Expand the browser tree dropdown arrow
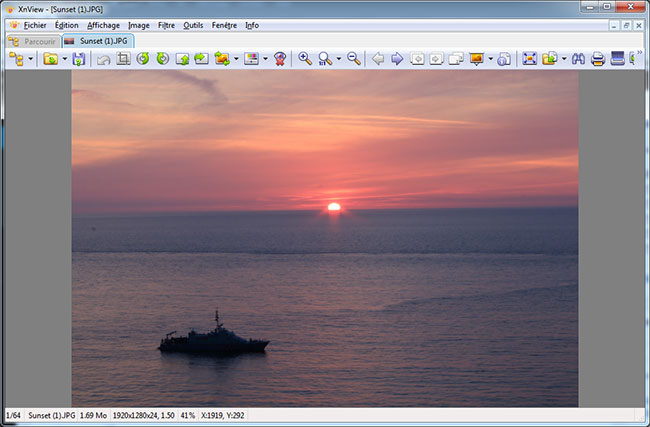Screen dimensions: 650x427 31,60
